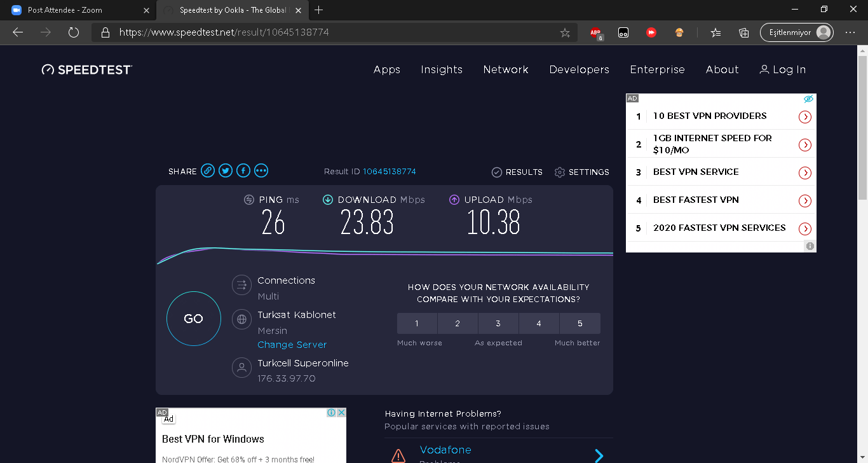Go back to the previous page
Screen dimensions: 868x463
pos(18,32)
